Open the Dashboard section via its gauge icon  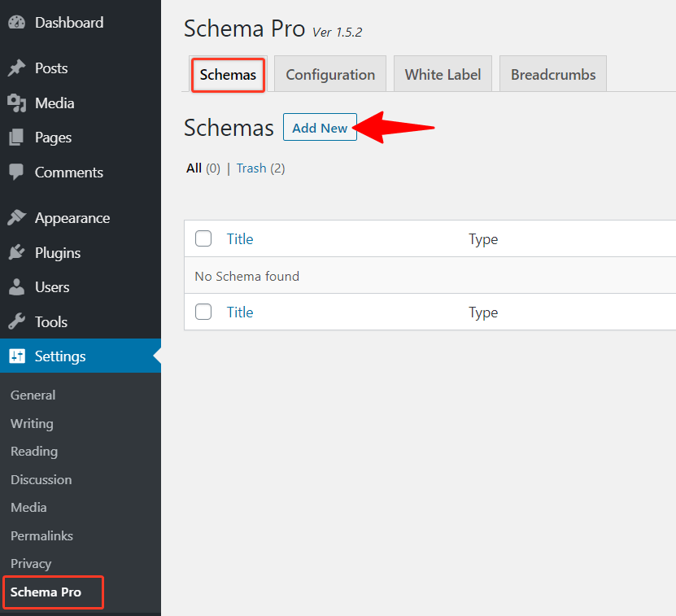tap(18, 22)
